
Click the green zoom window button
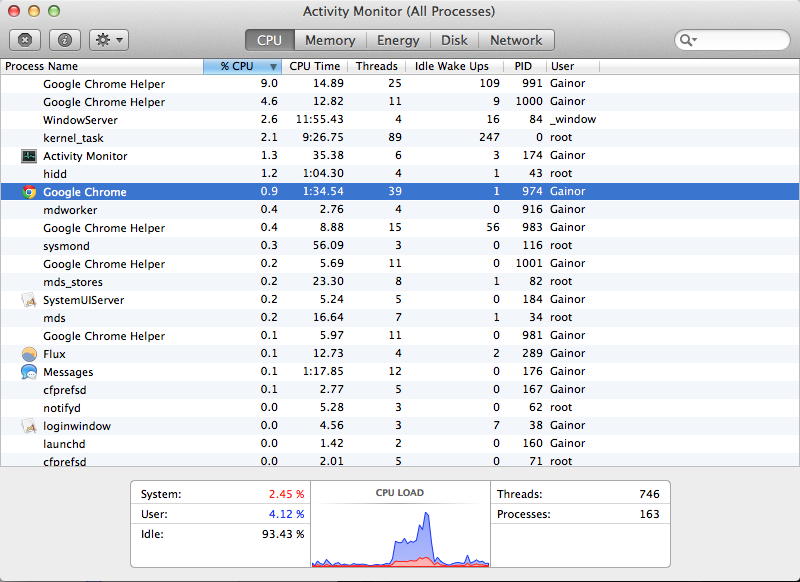54,11
